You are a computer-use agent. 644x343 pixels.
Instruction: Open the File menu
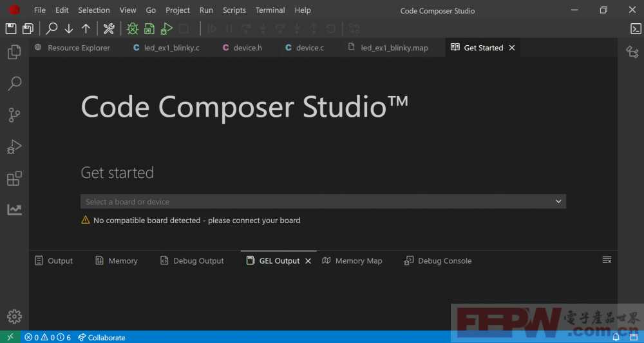(40, 10)
